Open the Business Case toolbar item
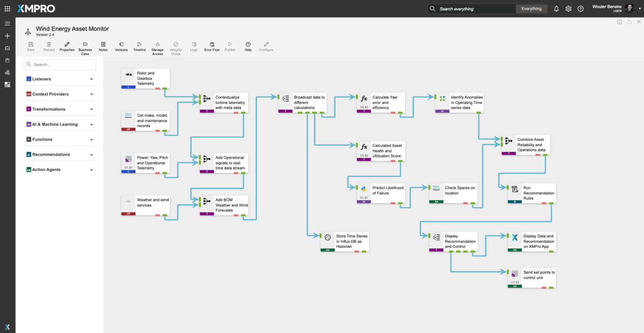644x333 pixels. [x=85, y=48]
